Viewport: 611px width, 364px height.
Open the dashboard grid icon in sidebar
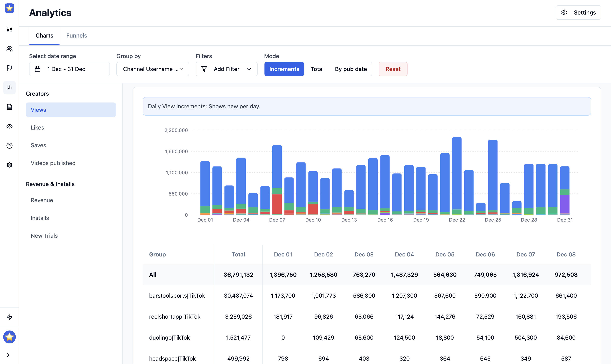coord(9,29)
